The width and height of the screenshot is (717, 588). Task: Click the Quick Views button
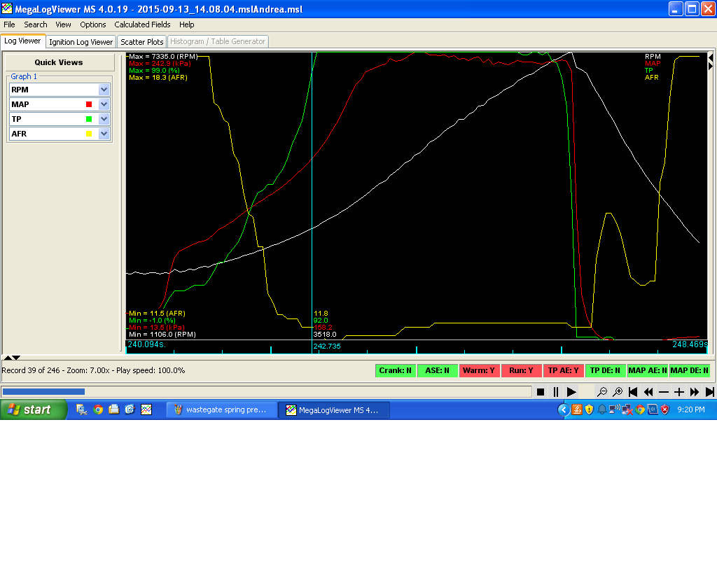pyautogui.click(x=59, y=62)
